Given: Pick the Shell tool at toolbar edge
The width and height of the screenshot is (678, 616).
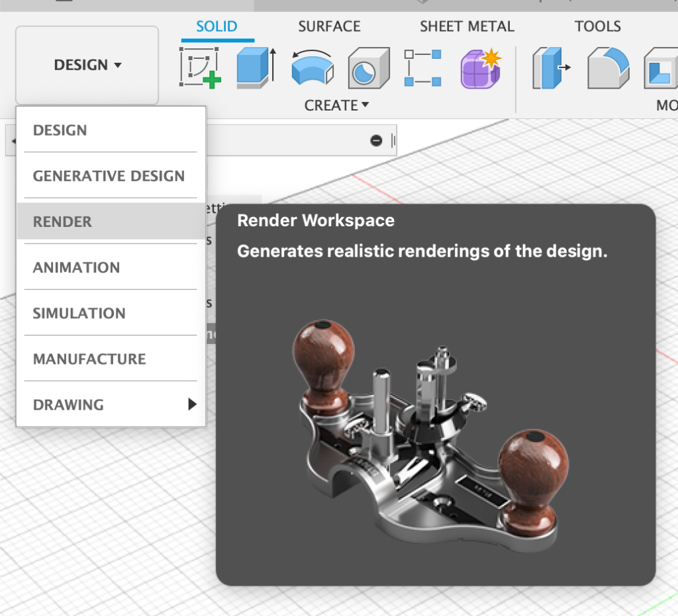Looking at the screenshot, I should (661, 68).
